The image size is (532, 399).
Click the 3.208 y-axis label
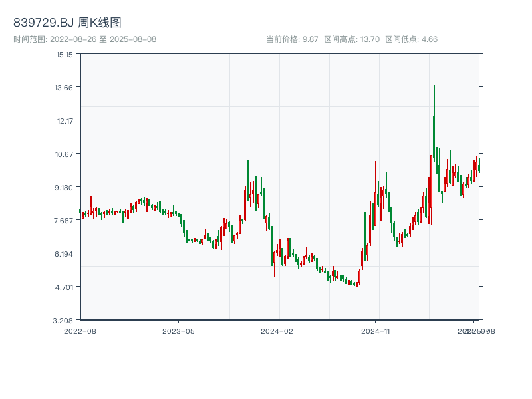(63, 321)
